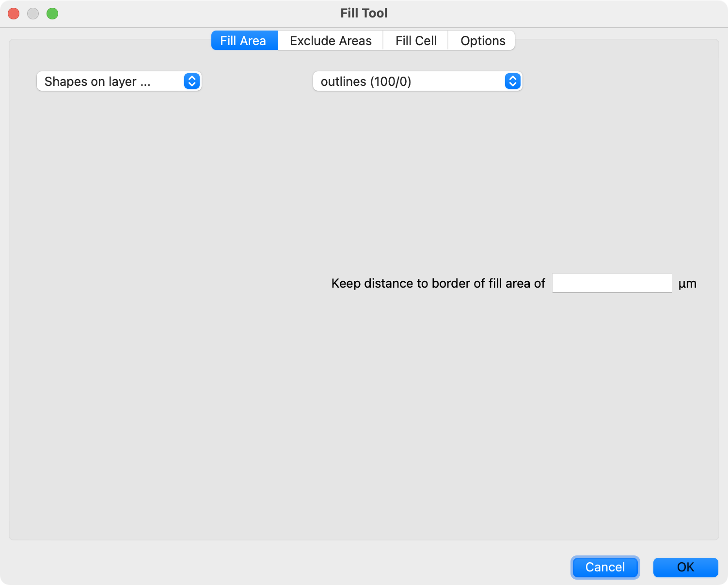Apply the Fill Tool configuration
This screenshot has height=585, width=728.
coord(685,567)
